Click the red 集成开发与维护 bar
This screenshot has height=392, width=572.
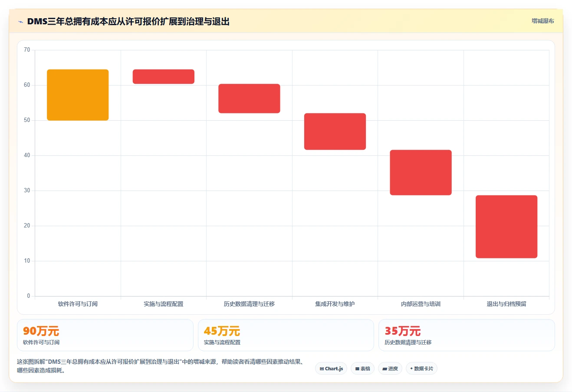(x=335, y=132)
